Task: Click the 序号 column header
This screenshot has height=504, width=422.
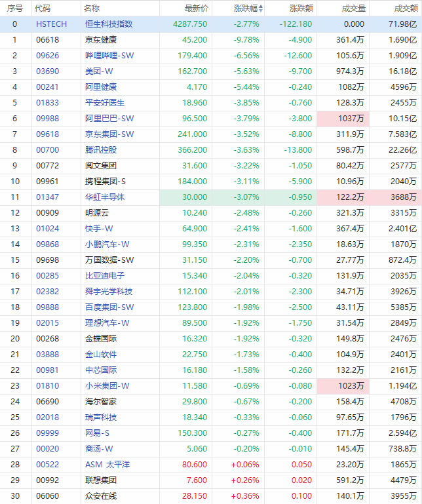Action: click(x=15, y=8)
